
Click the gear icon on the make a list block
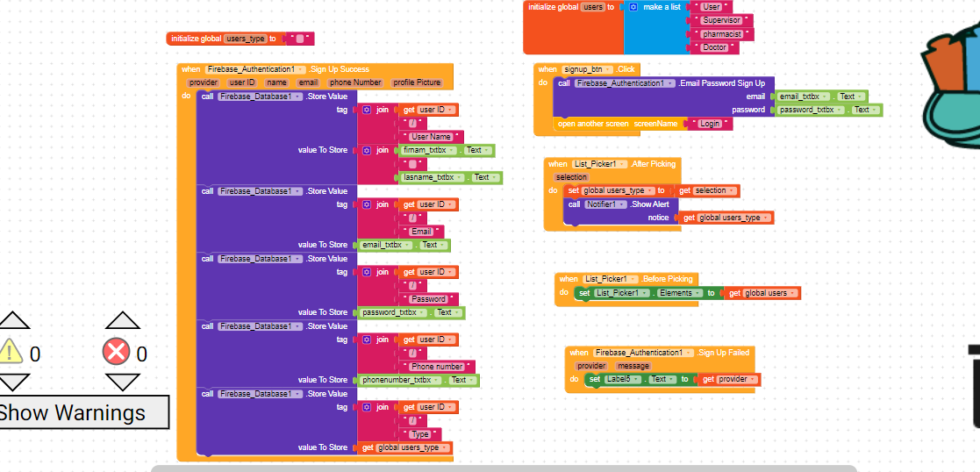633,7
